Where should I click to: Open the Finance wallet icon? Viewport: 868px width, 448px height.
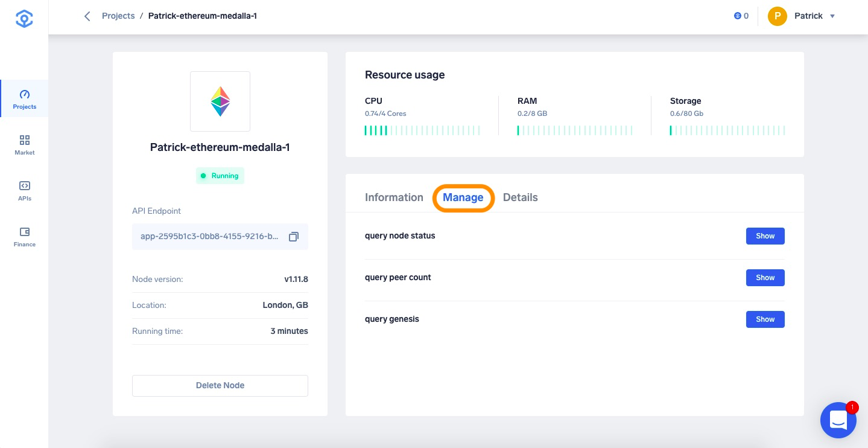click(25, 232)
